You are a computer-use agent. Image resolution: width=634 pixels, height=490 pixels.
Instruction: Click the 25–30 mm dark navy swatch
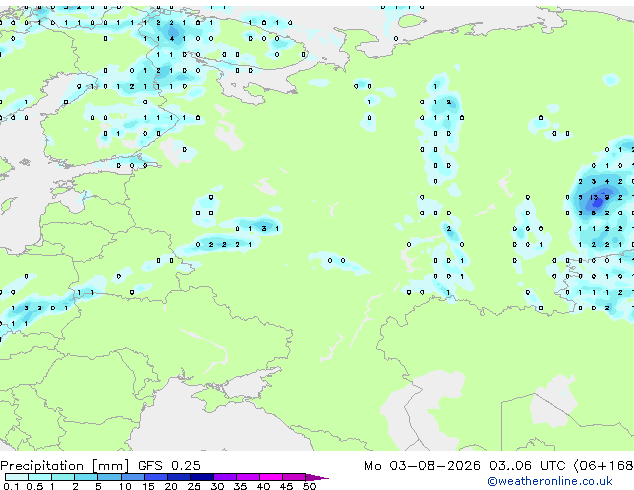(202, 477)
